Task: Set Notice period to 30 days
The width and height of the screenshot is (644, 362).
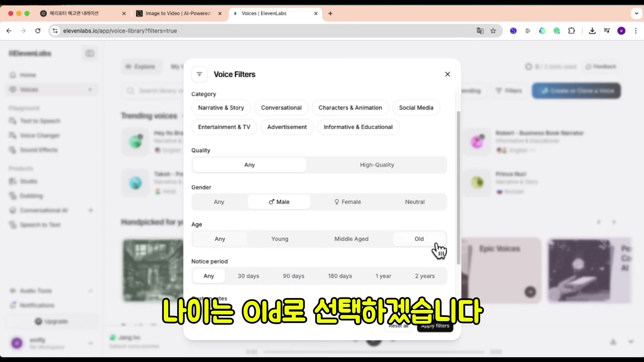Action: point(248,276)
